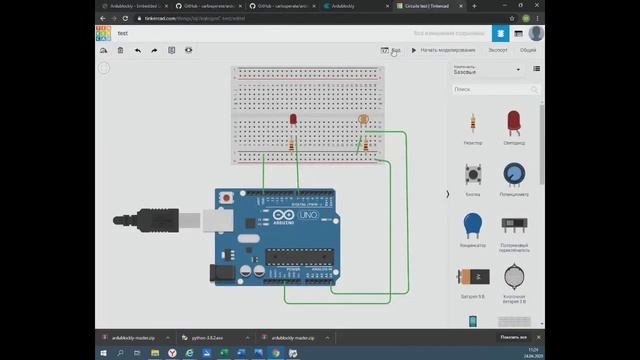640x360 pixels.
Task: Close the downloads bar
Action: pos(538,338)
